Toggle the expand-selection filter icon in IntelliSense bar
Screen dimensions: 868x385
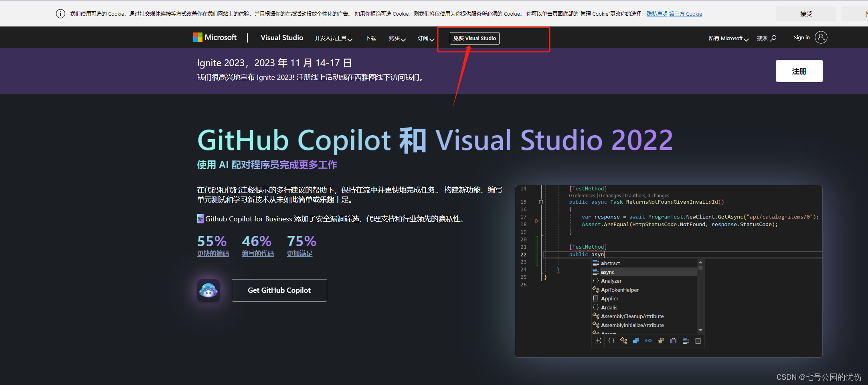click(598, 340)
